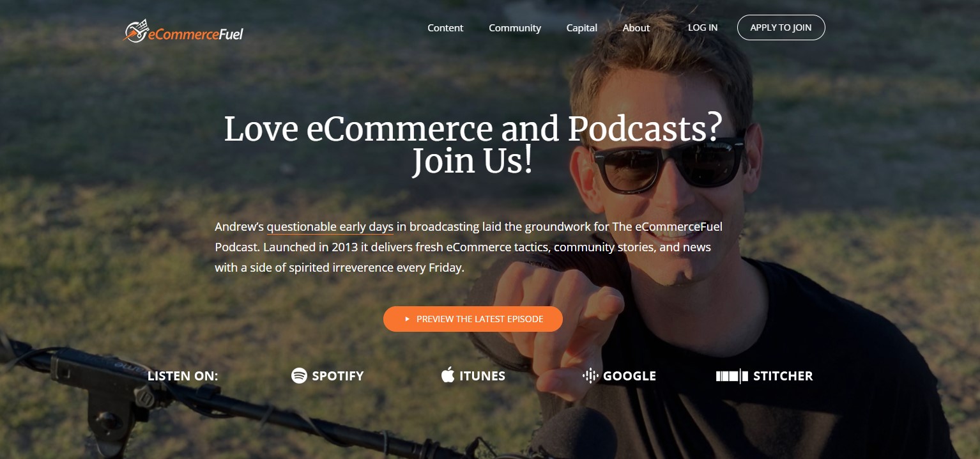The width and height of the screenshot is (980, 459).
Task: Click the Spotify logo icon
Action: 299,376
